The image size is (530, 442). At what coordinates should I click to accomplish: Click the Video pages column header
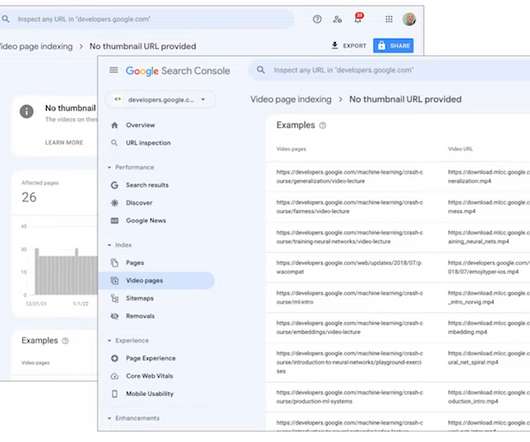point(291,149)
